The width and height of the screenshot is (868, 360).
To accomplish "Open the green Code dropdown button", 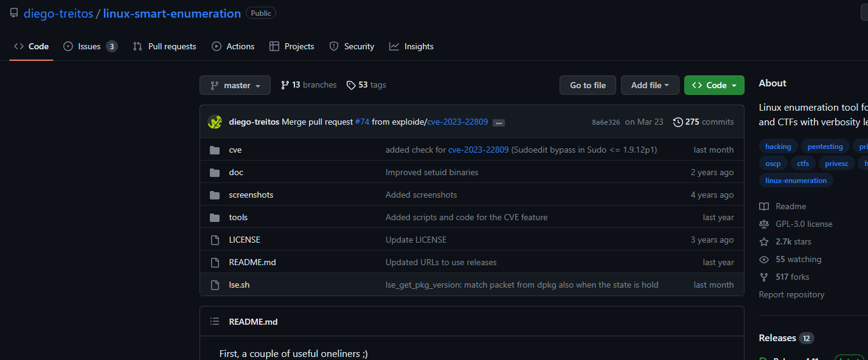I will pos(714,85).
